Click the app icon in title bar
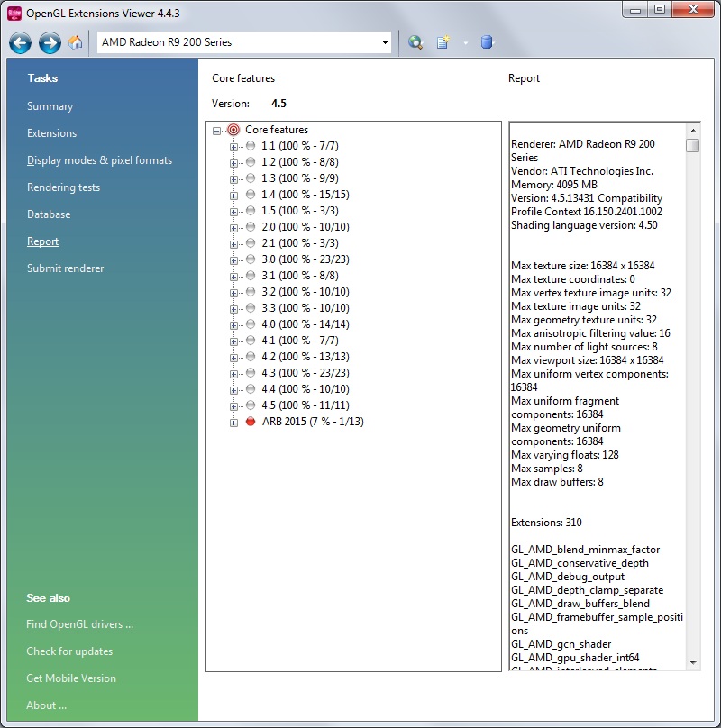The height and width of the screenshot is (728, 721). coord(14,13)
